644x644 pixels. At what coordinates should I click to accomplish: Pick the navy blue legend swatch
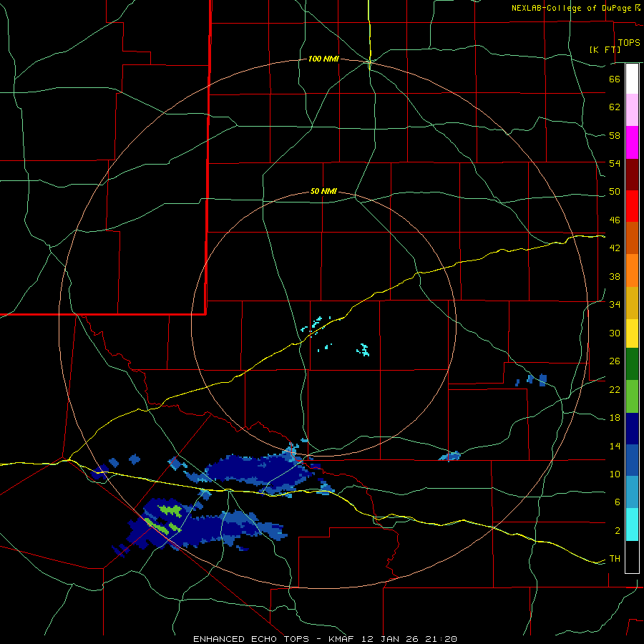click(632, 429)
